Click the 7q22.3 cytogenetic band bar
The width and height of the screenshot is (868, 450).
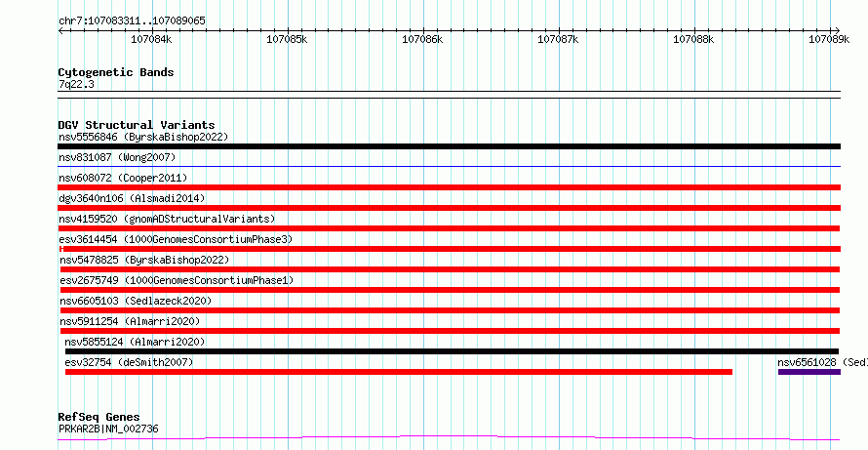[449, 95]
